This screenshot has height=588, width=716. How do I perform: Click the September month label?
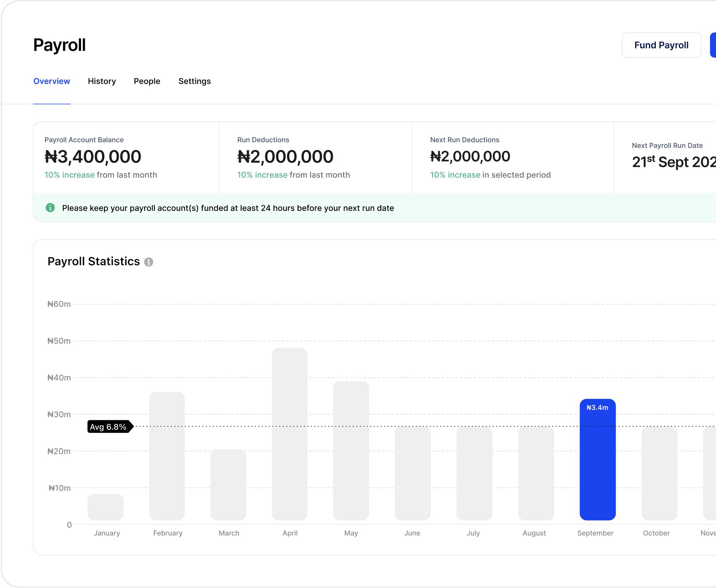pyautogui.click(x=595, y=533)
